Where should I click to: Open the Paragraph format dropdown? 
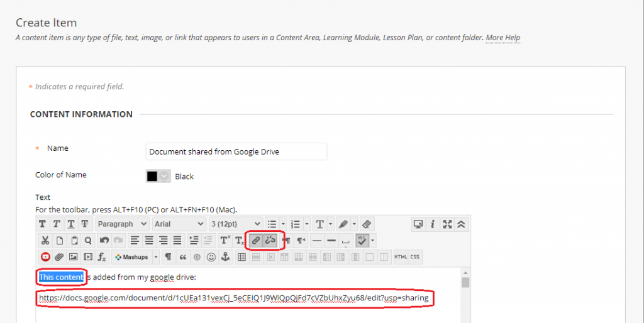[123, 224]
